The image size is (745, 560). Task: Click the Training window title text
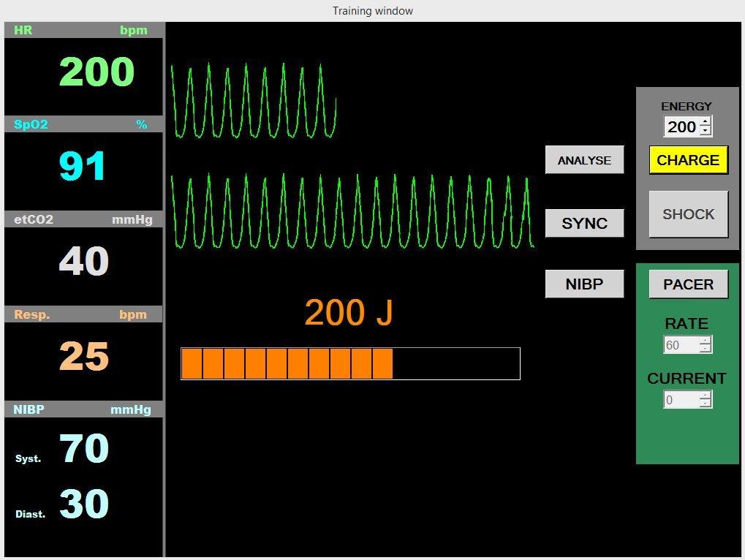pos(373,11)
